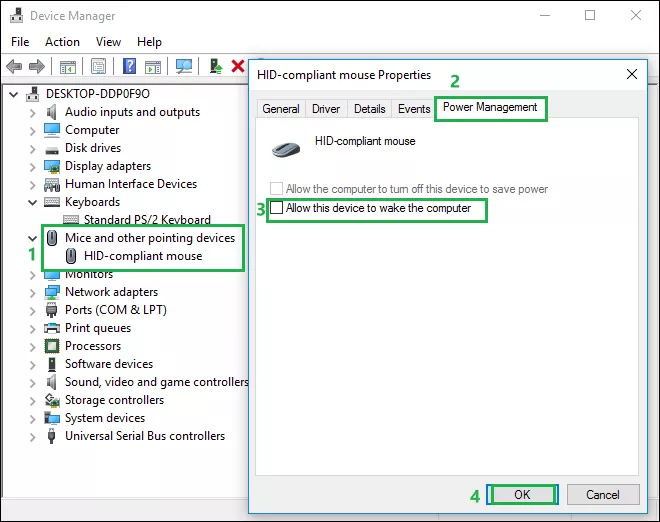Select the Power Management tab
Image resolution: width=660 pixels, height=522 pixels.
pyautogui.click(x=490, y=107)
